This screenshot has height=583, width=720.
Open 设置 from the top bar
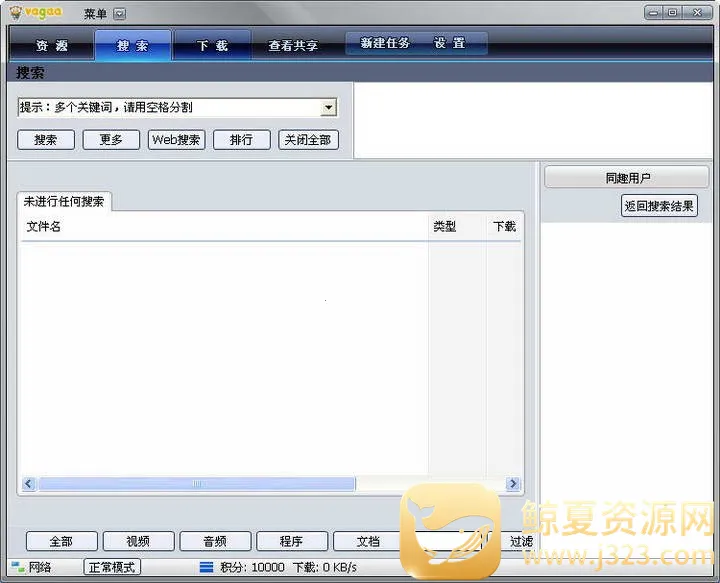coord(450,44)
